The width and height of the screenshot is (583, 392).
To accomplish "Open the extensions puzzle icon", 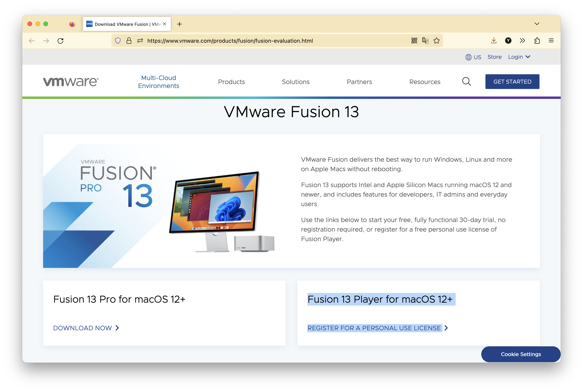I will point(537,41).
